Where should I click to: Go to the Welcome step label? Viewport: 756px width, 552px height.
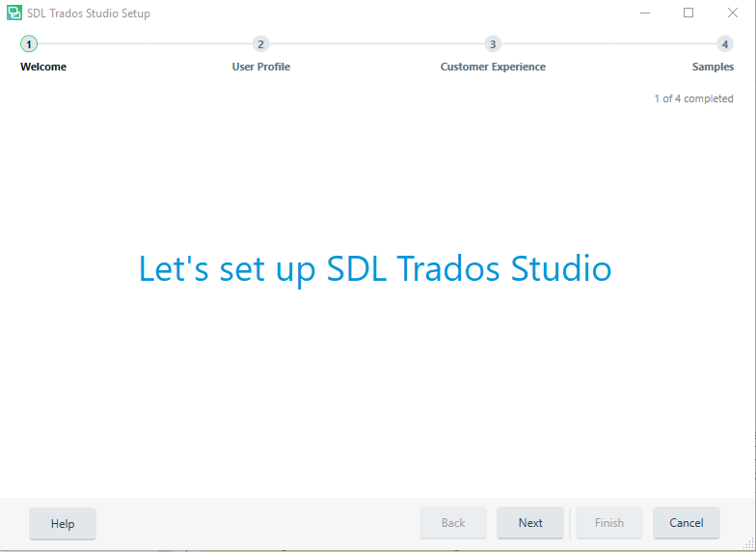[x=43, y=67]
